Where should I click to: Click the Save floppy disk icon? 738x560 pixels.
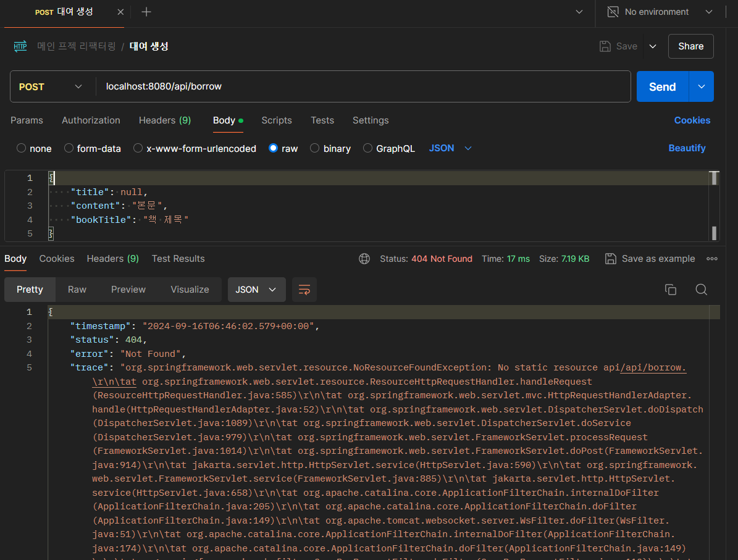click(605, 46)
